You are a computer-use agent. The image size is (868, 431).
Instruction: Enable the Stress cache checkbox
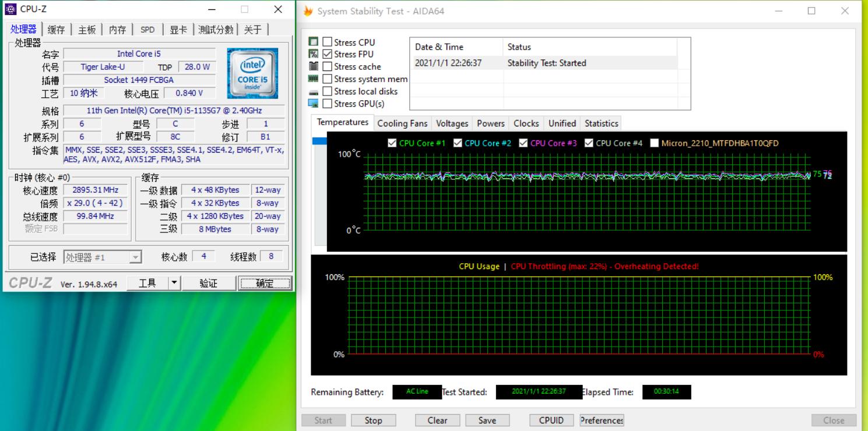click(x=327, y=66)
